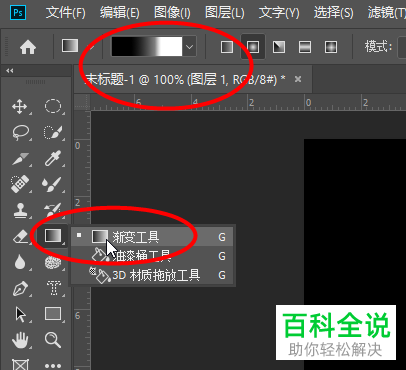406x370 pixels.
Task: Select the Zoom tool
Action: click(x=53, y=340)
